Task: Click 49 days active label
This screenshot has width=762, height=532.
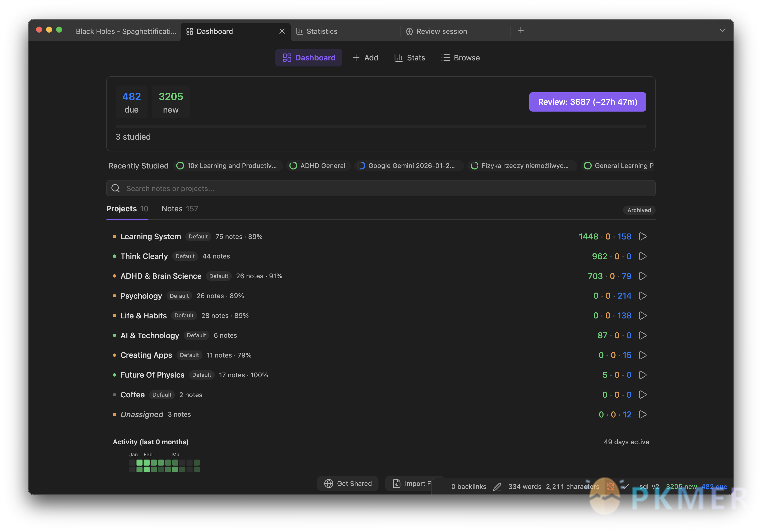Action: pos(626,442)
